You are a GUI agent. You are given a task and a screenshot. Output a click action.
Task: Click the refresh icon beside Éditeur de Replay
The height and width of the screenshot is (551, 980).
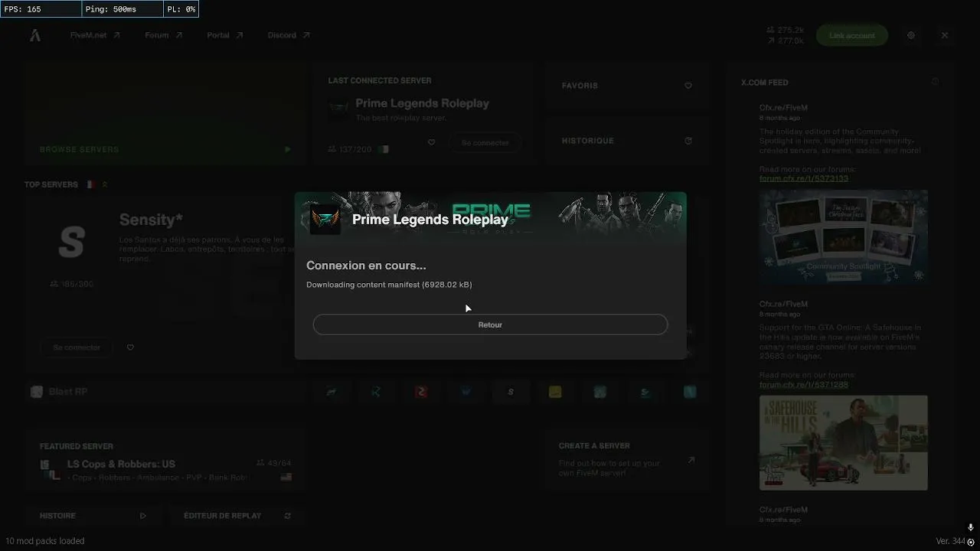[x=287, y=516]
